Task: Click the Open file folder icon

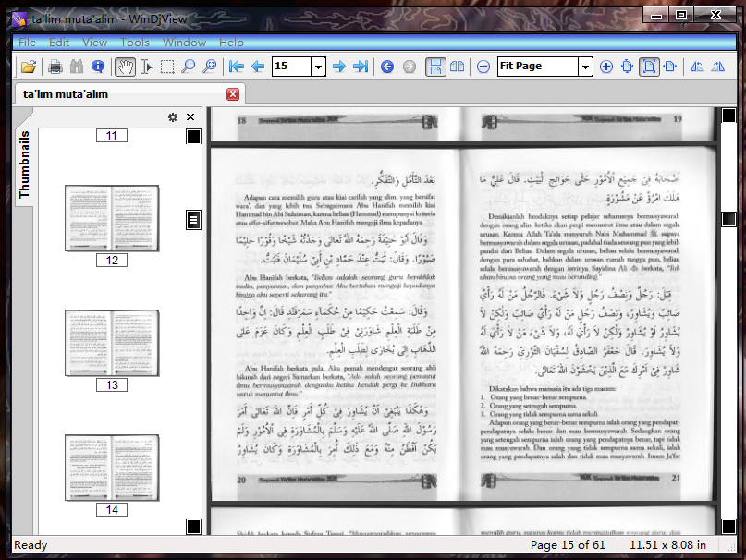Action: pos(29,67)
